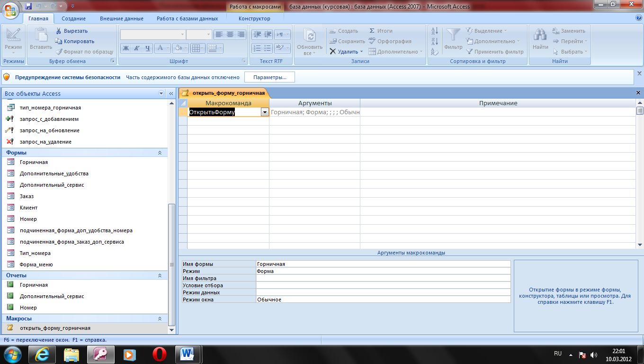The width and height of the screenshot is (644, 364).
Task: Open Форма_меню form in navigation pane
Action: point(36,264)
